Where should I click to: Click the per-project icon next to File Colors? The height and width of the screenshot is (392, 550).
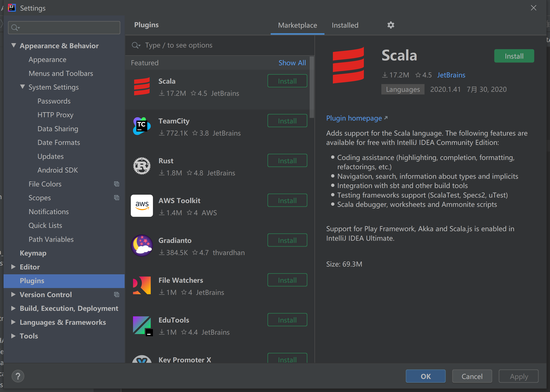(117, 184)
